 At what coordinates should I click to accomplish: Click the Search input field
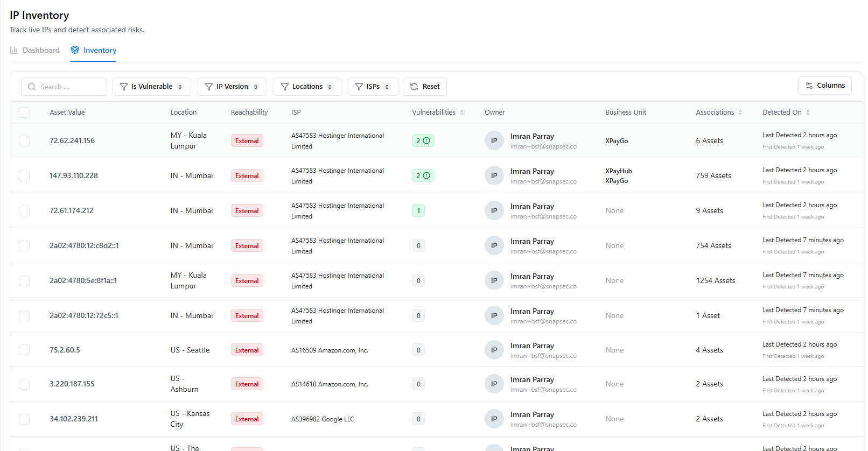point(64,87)
